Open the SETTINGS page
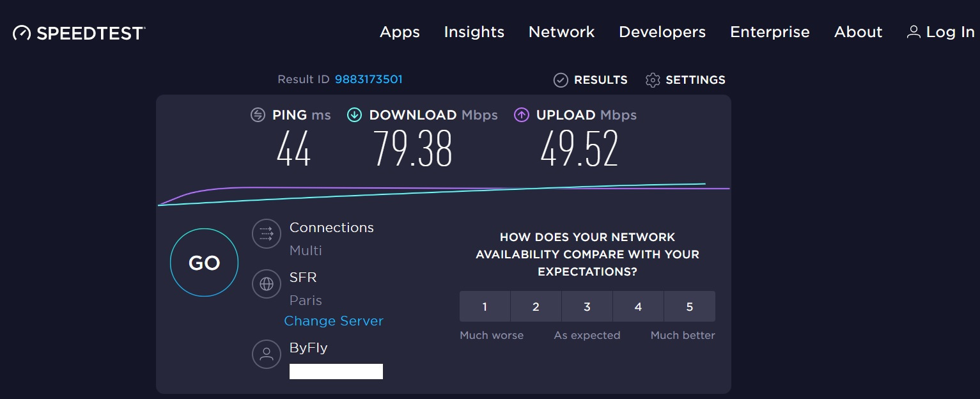Viewport: 980px width, 399px height. [x=696, y=80]
